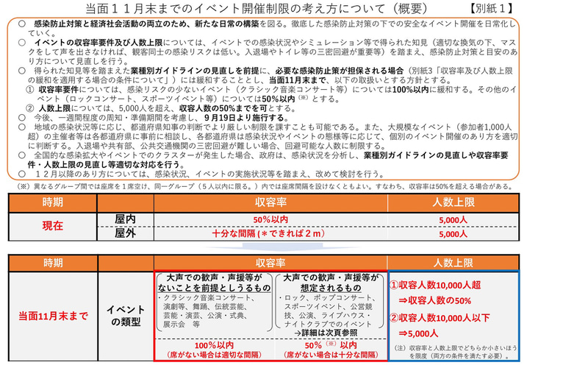This screenshot has height=368, width=588.
Task: Click the footnote beginning '（※）異なるグループ間では座席を'
Action: [265, 186]
